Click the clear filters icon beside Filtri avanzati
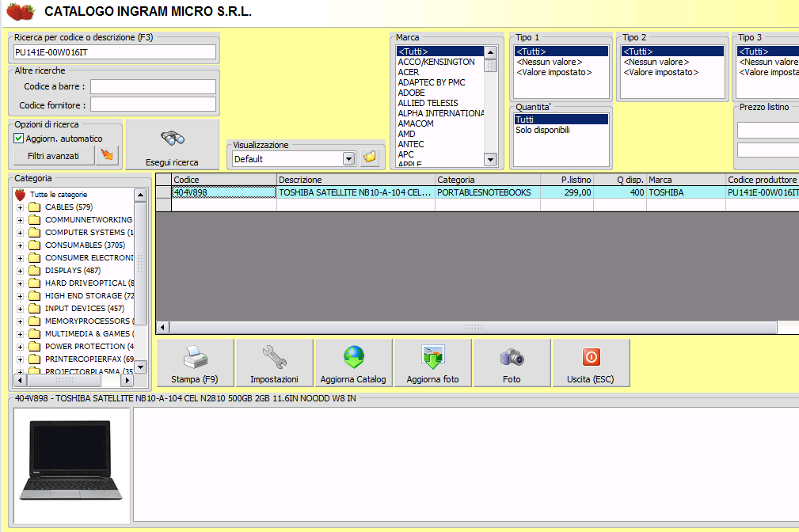This screenshot has width=799, height=532. 107,155
